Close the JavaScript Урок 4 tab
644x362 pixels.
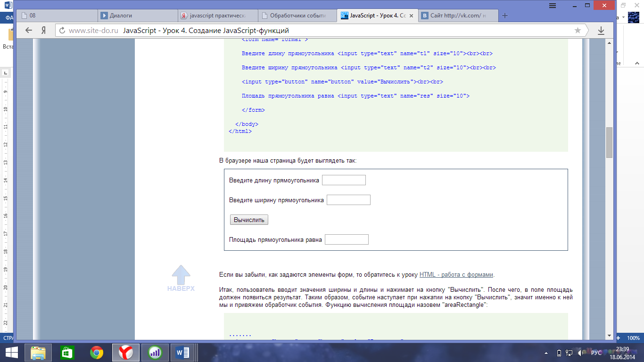pyautogui.click(x=412, y=16)
